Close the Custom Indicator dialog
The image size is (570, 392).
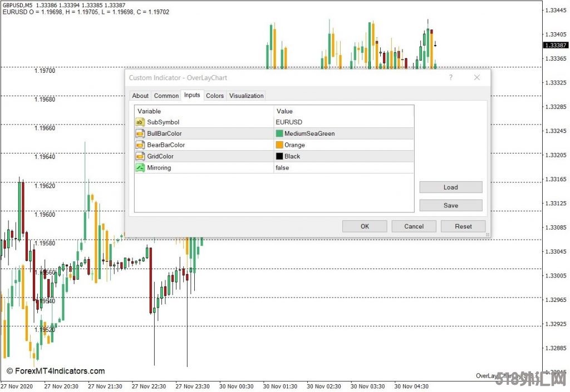tap(477, 77)
